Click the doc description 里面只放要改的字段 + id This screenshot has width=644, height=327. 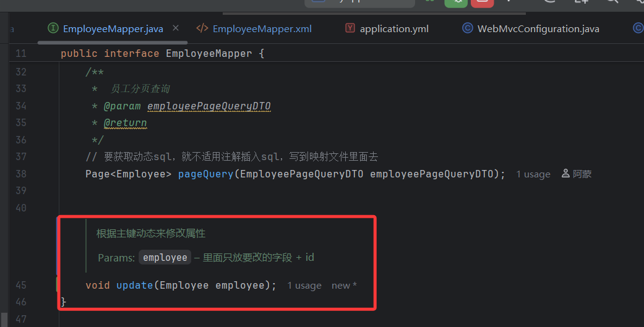coord(259,257)
